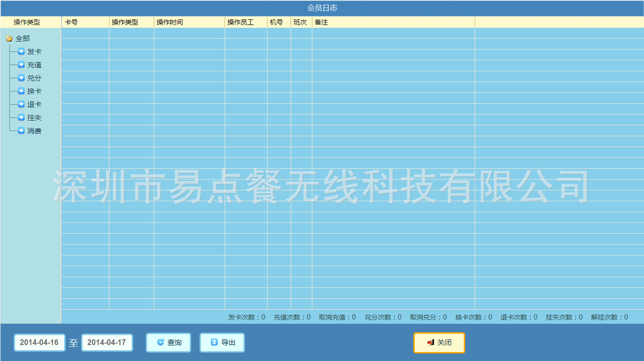Click the 导出 export button
This screenshot has height=361, width=644.
click(x=222, y=343)
